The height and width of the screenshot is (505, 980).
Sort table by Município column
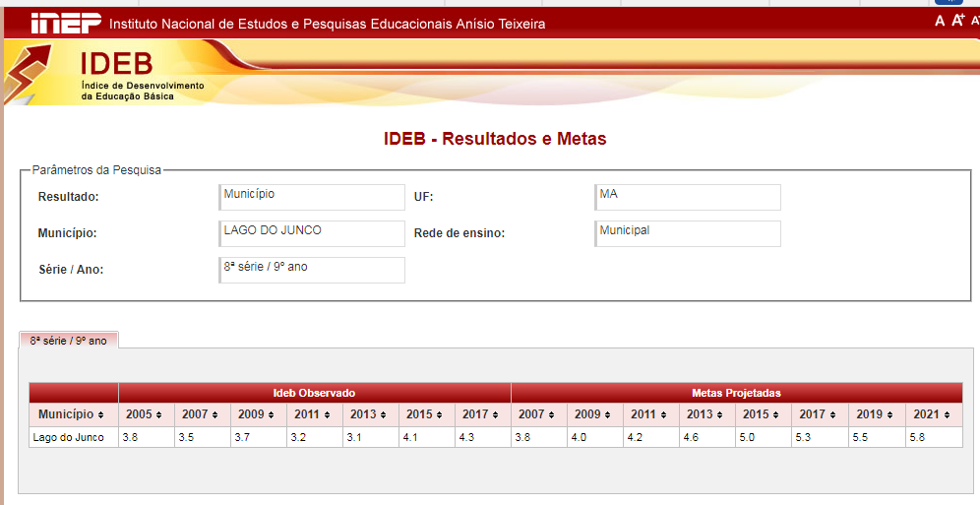(74, 414)
